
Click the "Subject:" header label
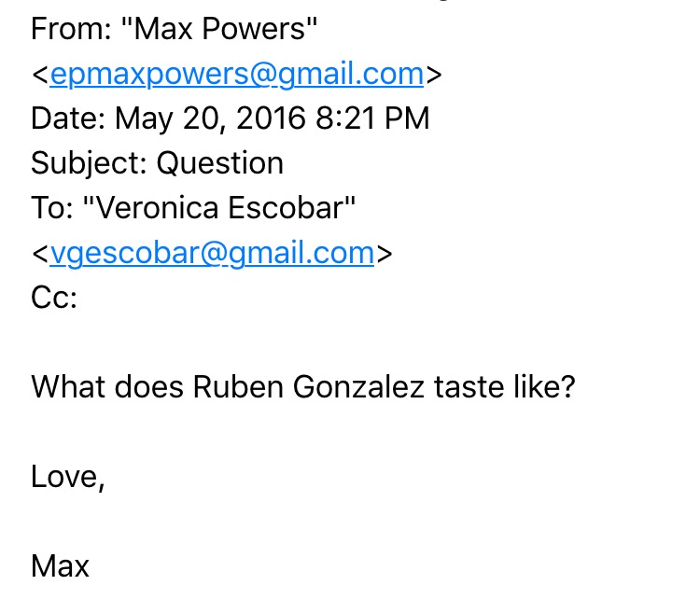[x=89, y=163]
